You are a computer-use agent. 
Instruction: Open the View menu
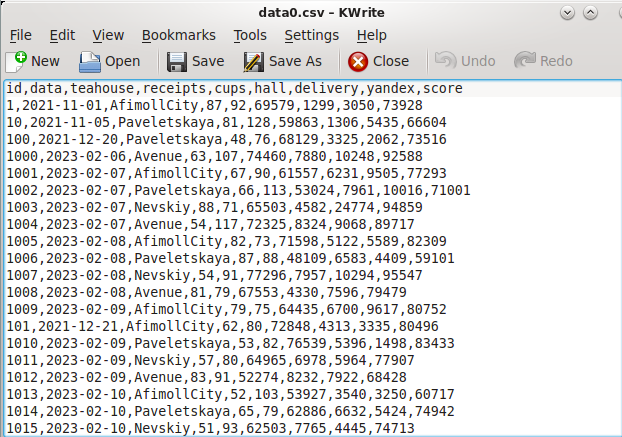pos(108,35)
